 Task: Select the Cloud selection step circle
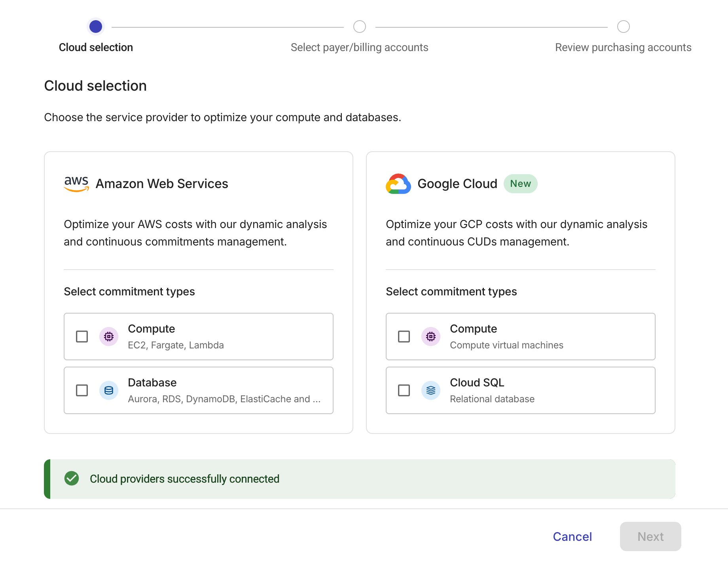(x=96, y=27)
